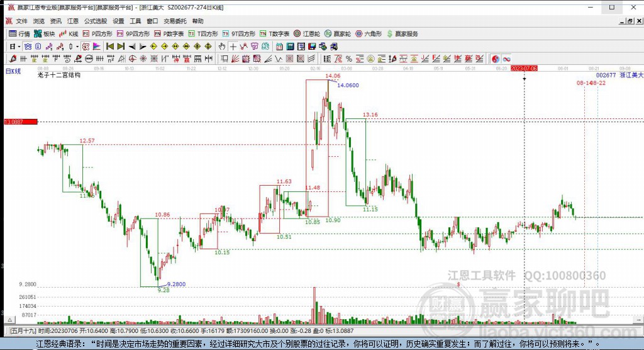Click the yellow diamond up-down arrow icon
The image size is (644, 350).
[208, 47]
